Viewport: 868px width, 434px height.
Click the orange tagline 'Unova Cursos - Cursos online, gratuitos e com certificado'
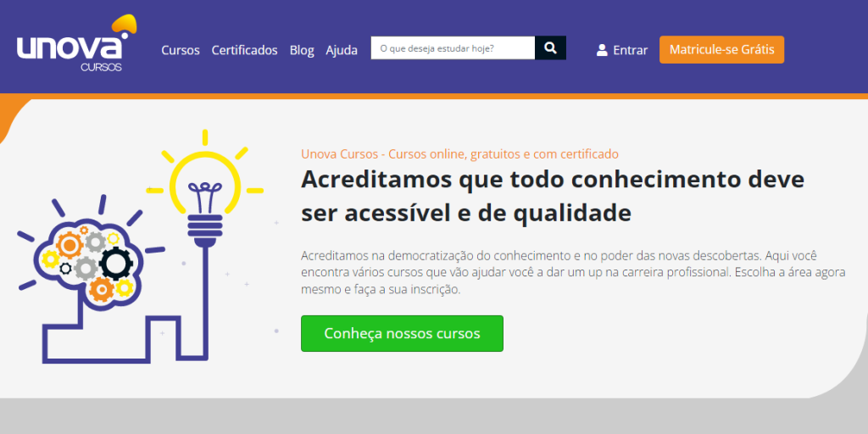(x=459, y=154)
